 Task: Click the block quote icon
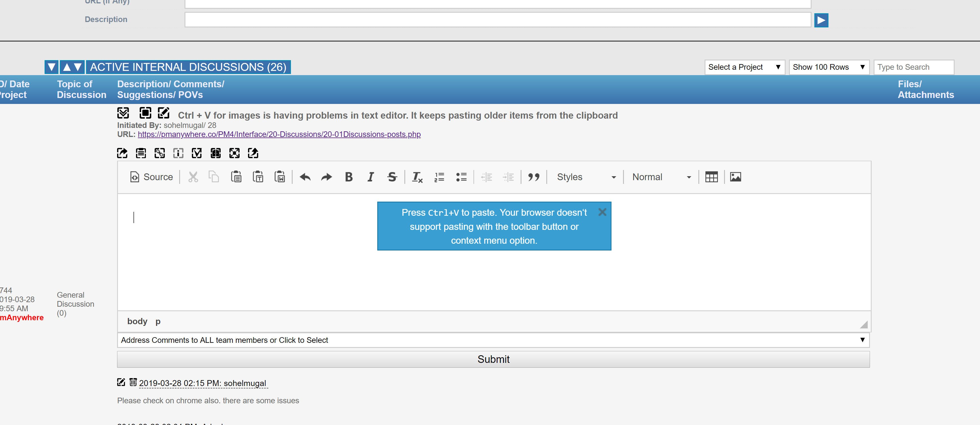coord(533,177)
